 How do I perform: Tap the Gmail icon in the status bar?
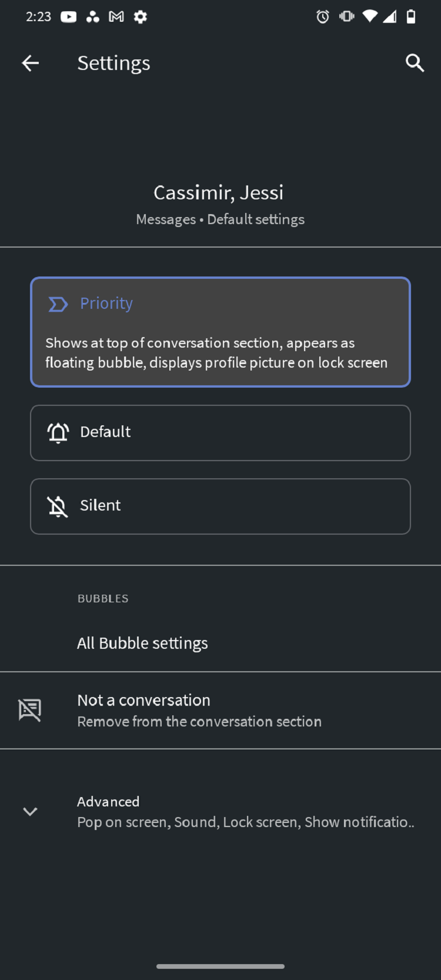coord(116,17)
